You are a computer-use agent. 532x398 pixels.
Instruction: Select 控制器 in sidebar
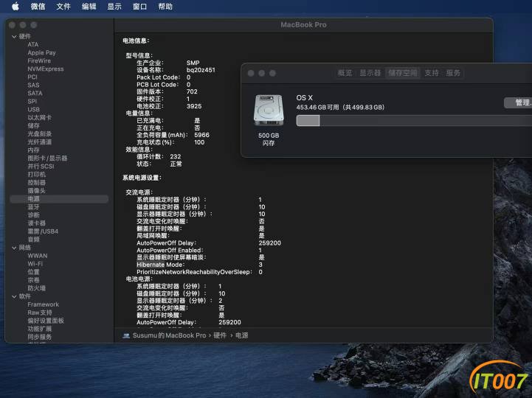[x=36, y=183]
